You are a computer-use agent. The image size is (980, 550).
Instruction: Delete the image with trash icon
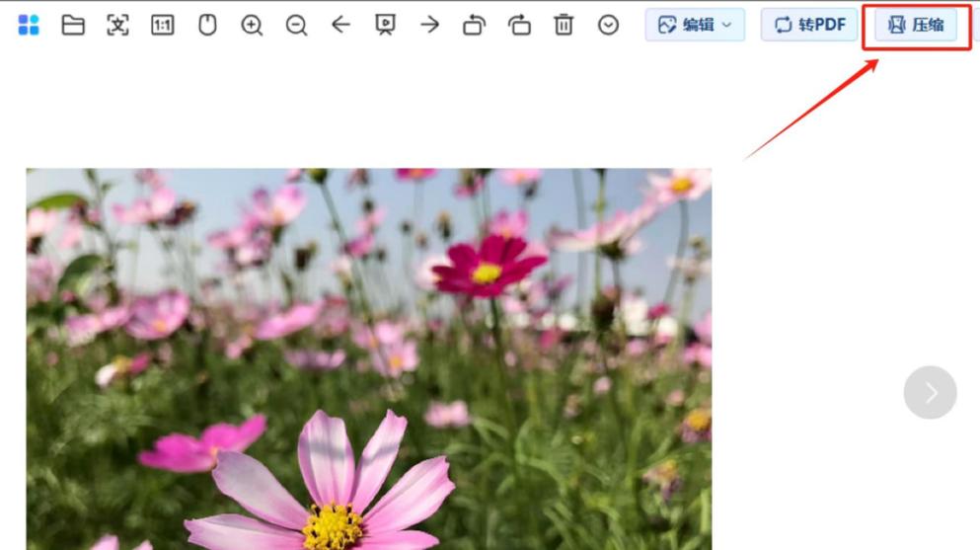click(564, 25)
